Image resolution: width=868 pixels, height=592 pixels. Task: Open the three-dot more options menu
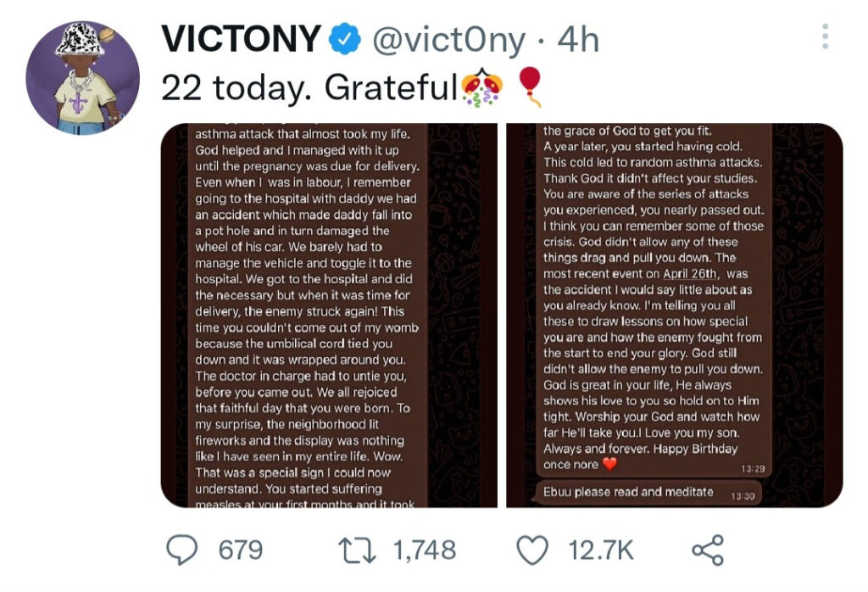pyautogui.click(x=825, y=37)
